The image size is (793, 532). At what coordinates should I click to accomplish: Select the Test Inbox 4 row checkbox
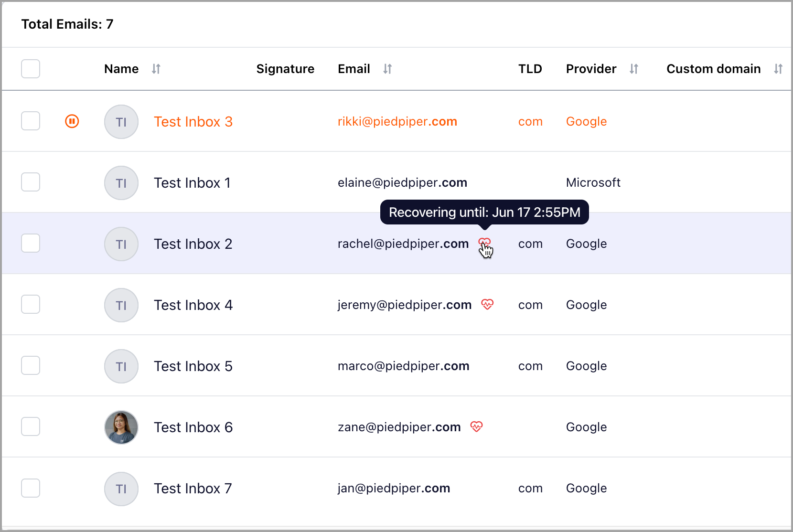click(x=31, y=304)
